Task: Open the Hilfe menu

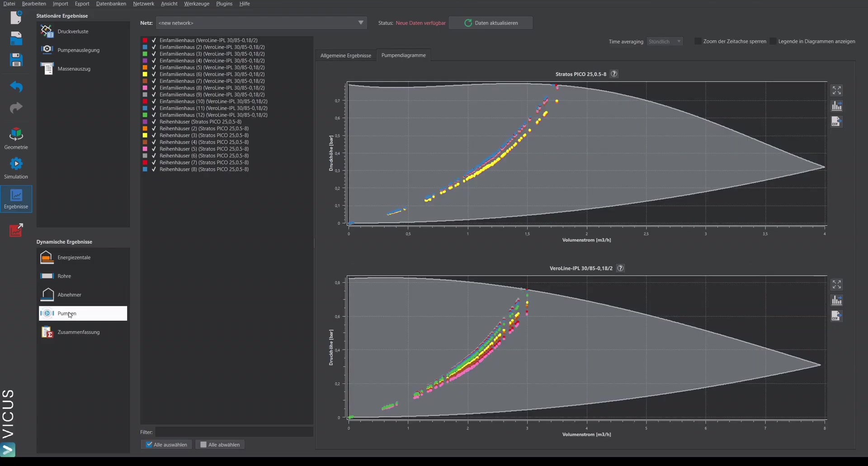Action: 245,4
